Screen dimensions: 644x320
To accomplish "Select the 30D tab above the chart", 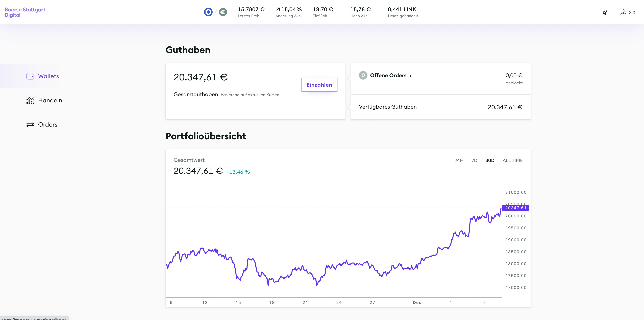I will [489, 160].
